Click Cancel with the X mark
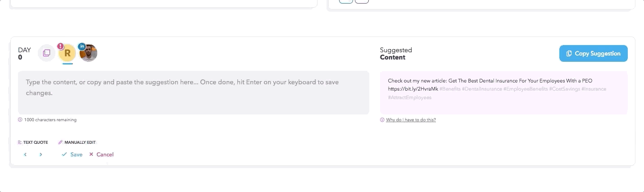The image size is (644, 192). click(101, 155)
